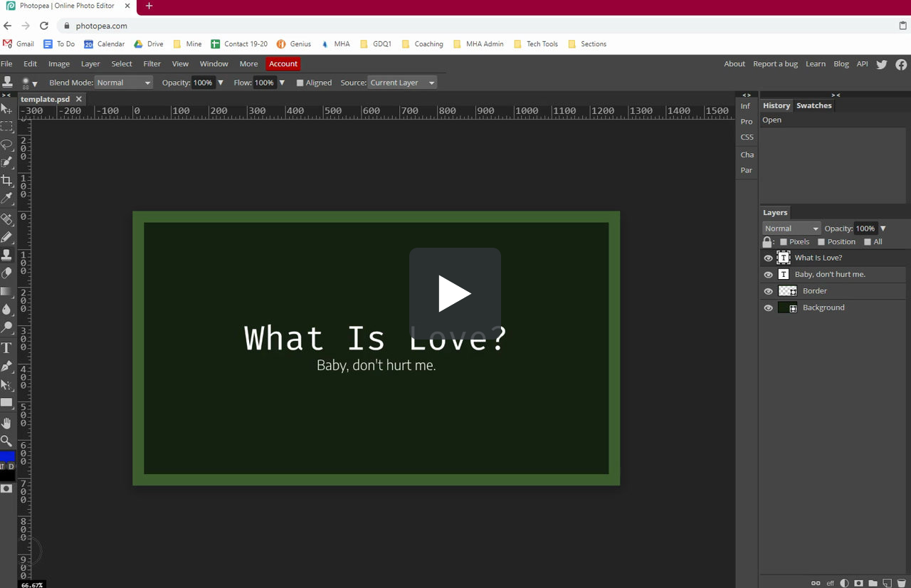Viewport: 911px width, 588px height.
Task: Select the Path Select tool
Action: click(6, 384)
